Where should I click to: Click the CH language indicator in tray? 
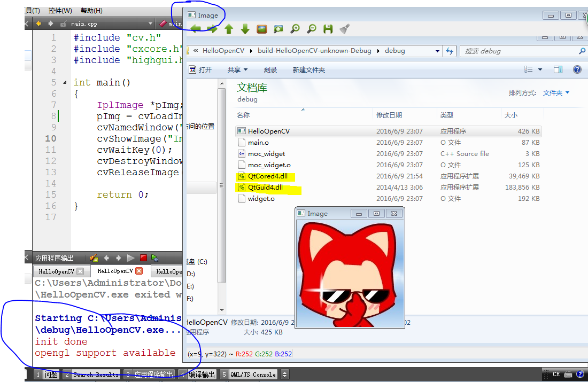coord(556,374)
